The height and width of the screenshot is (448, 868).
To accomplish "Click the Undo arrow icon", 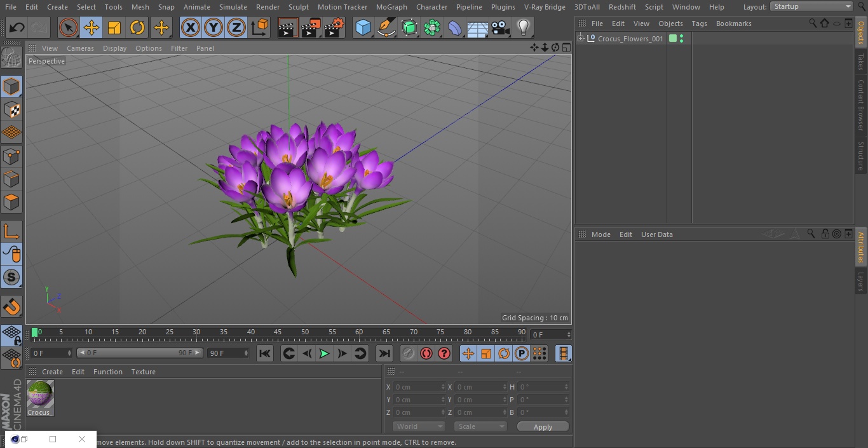I will 17,27.
